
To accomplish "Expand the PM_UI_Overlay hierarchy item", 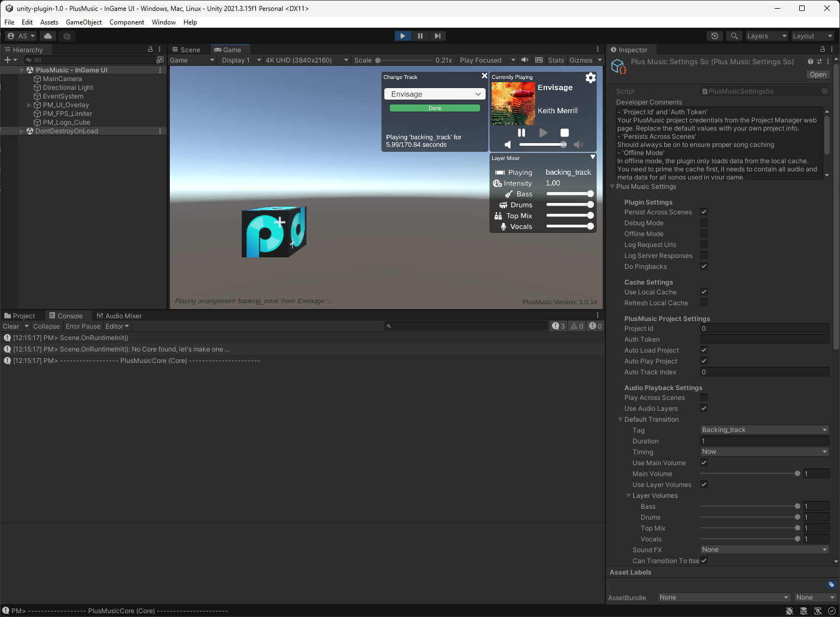I will click(x=29, y=105).
